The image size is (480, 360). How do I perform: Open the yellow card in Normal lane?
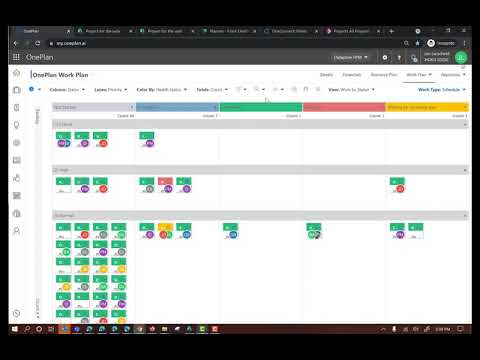click(165, 231)
